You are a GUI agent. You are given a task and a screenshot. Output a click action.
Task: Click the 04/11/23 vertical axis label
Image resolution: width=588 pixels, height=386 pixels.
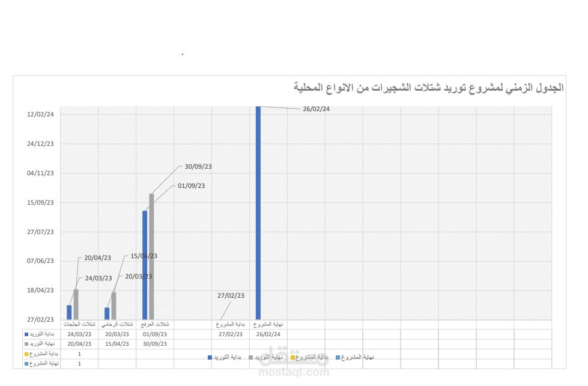(x=40, y=173)
